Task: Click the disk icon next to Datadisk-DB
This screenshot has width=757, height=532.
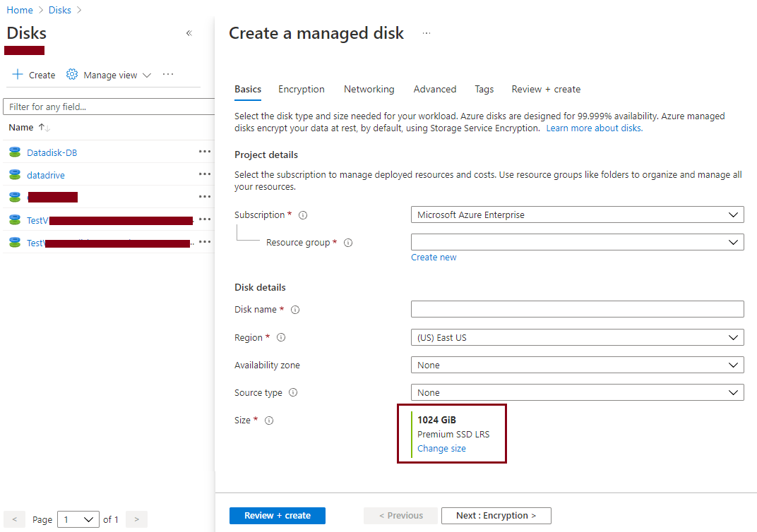Action: [x=15, y=152]
